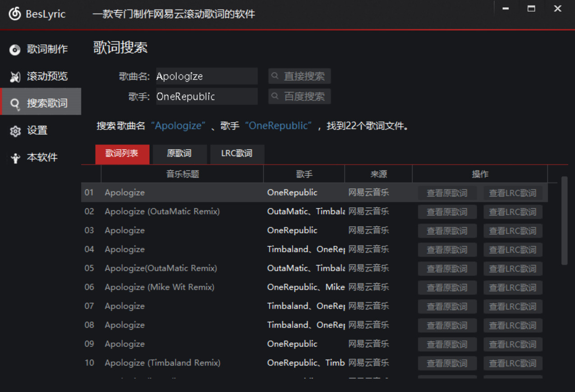Select the 歌词列表 tab

(x=122, y=154)
